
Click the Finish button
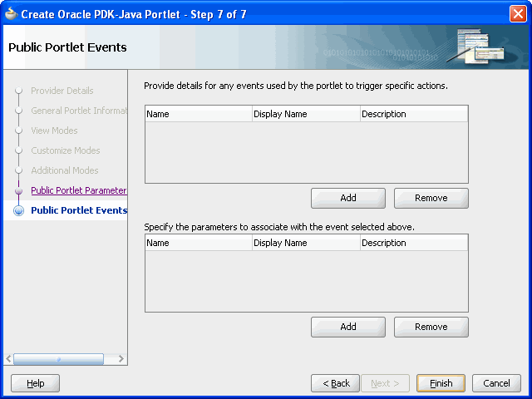point(441,383)
